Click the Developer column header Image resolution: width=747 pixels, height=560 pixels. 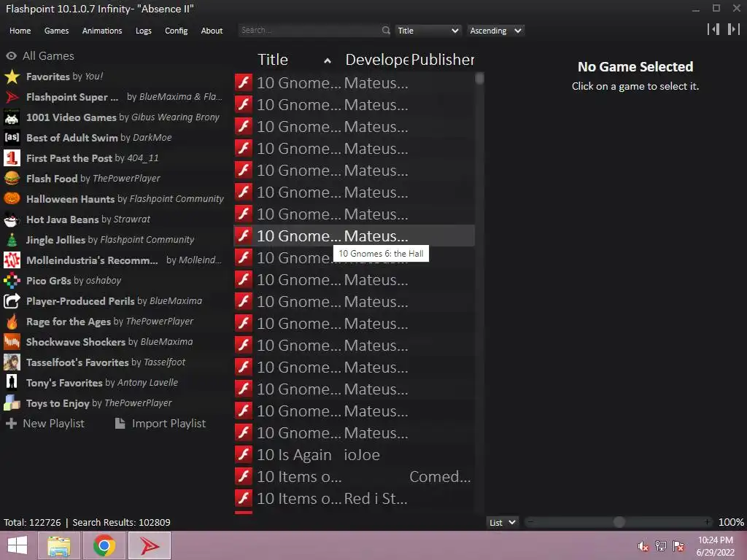(x=376, y=60)
